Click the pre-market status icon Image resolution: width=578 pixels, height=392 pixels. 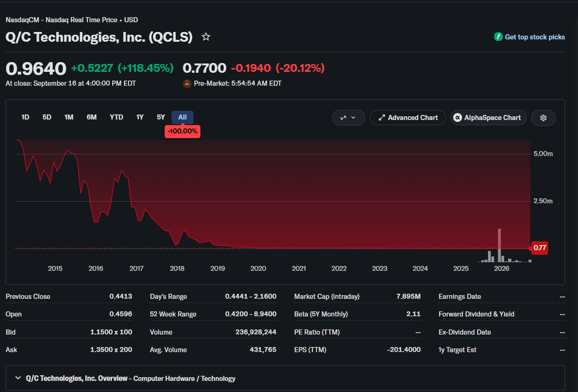tap(187, 83)
